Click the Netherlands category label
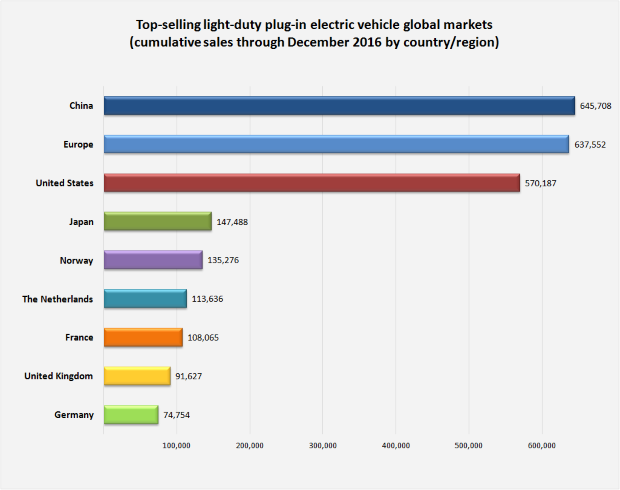The image size is (620, 490). click(58, 299)
